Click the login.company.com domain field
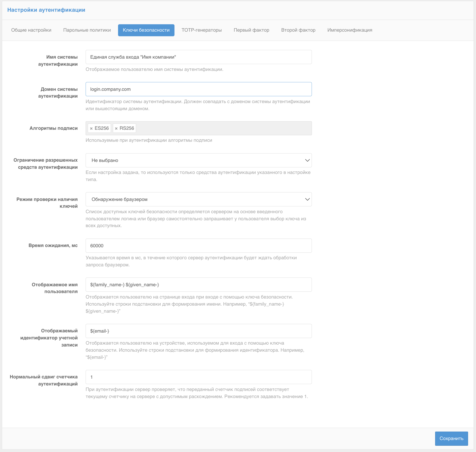Image resolution: width=476 pixels, height=452 pixels. point(198,89)
